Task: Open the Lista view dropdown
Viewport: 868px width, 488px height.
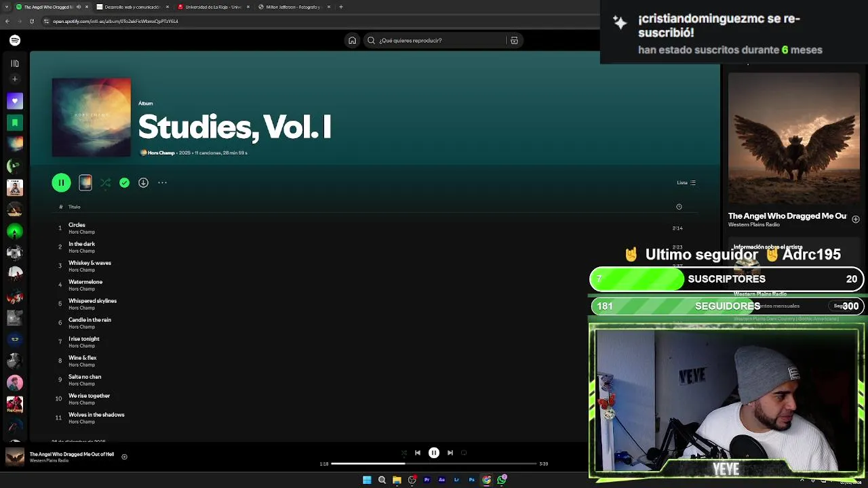Action: click(686, 182)
